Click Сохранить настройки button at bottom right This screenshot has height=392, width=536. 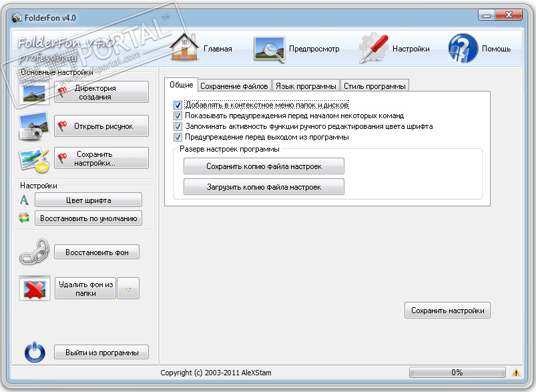click(x=447, y=311)
